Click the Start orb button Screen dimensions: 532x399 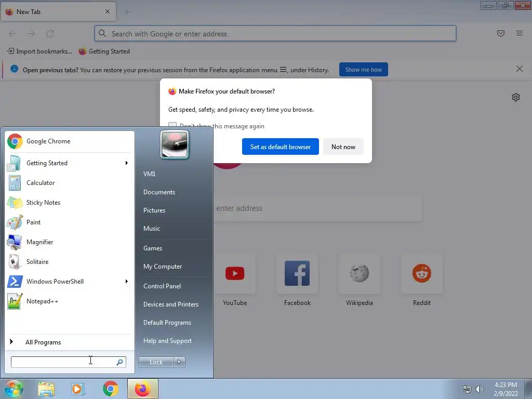coord(14,389)
